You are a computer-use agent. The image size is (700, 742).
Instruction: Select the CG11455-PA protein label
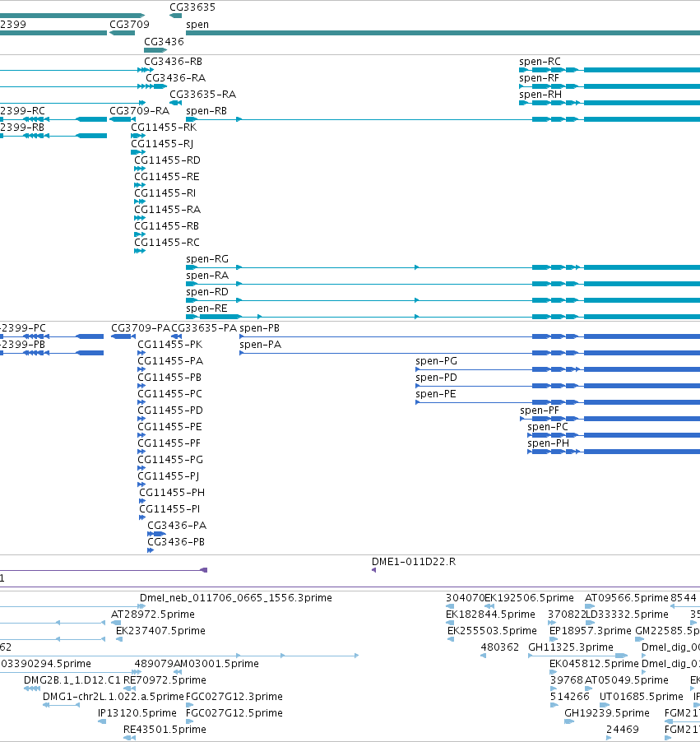pos(170,361)
